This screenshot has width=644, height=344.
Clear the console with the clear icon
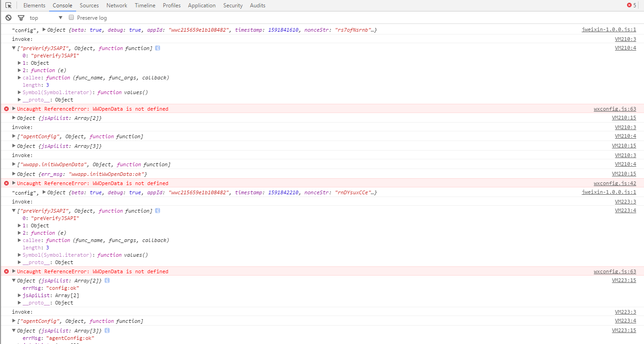[x=8, y=18]
